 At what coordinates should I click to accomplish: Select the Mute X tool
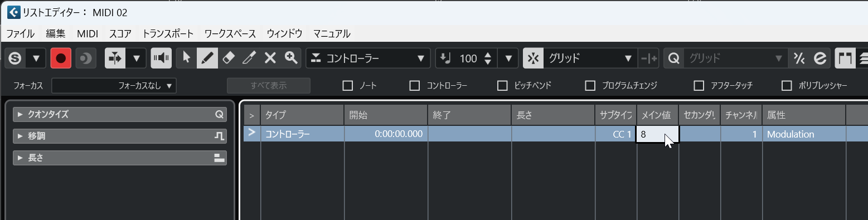tap(270, 58)
